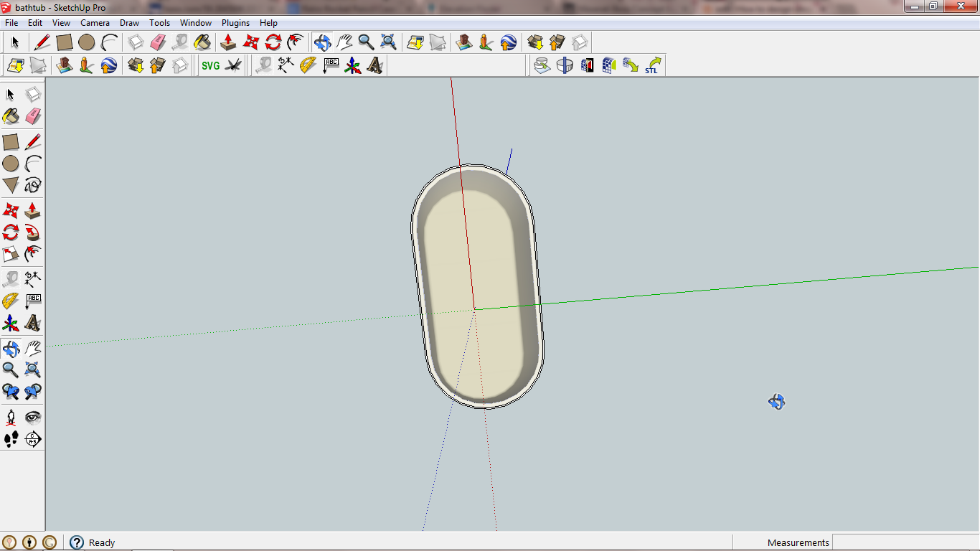Open the Plugins menu

pos(235,23)
